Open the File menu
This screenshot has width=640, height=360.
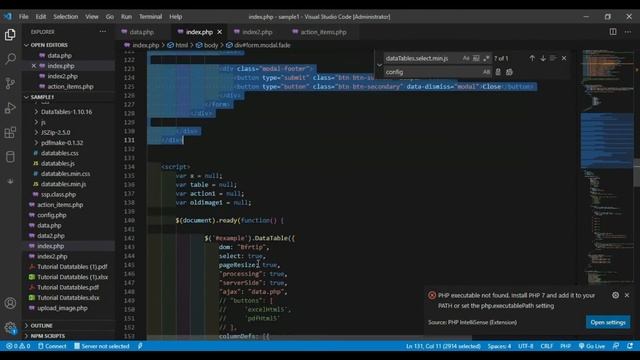coord(24,17)
